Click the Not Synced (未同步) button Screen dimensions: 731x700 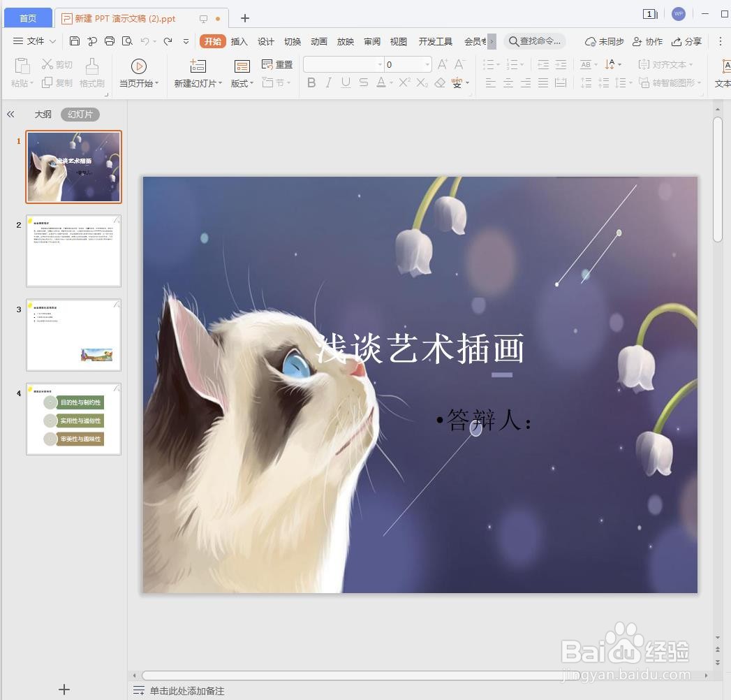pos(604,41)
